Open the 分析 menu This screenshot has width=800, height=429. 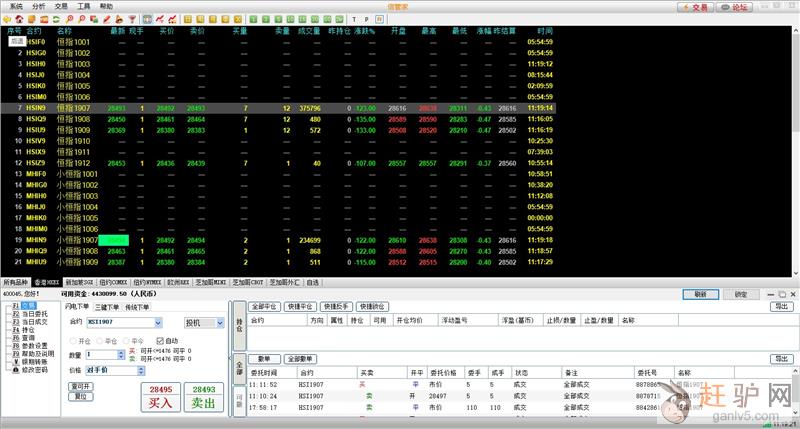click(x=38, y=5)
